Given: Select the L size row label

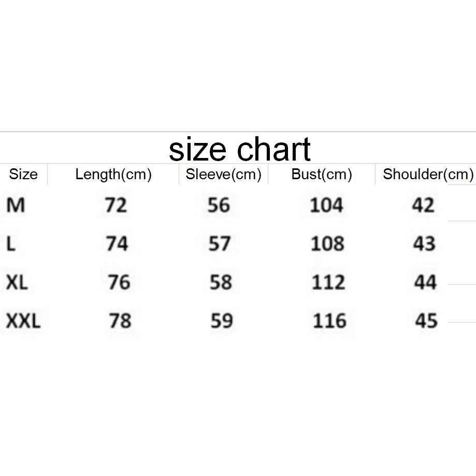Looking at the screenshot, I should click(11, 243).
